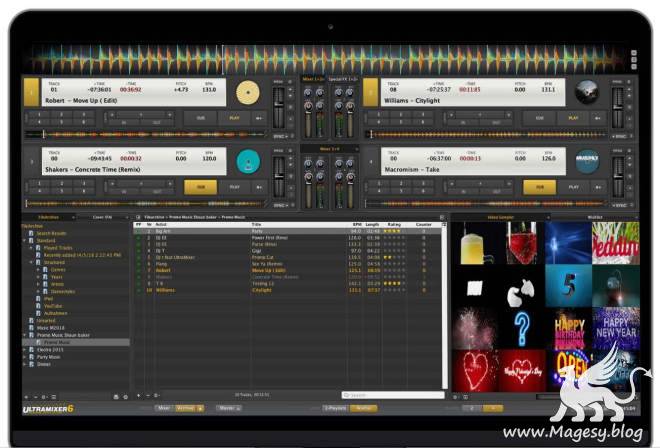Select the iPod archive entry

(x=48, y=299)
